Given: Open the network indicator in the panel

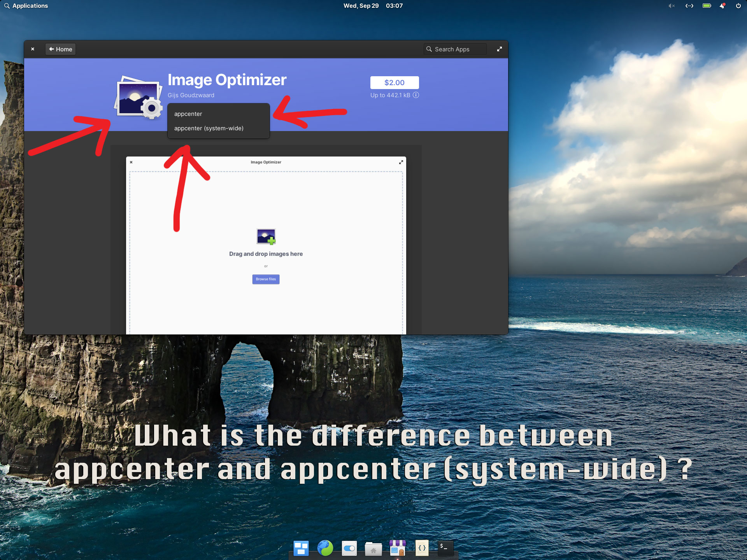Looking at the screenshot, I should click(x=689, y=6).
